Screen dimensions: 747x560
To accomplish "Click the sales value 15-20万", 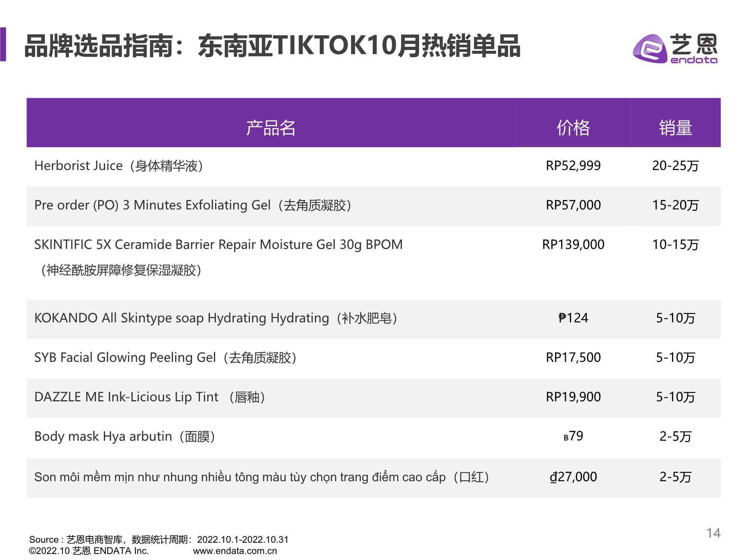I will (676, 205).
